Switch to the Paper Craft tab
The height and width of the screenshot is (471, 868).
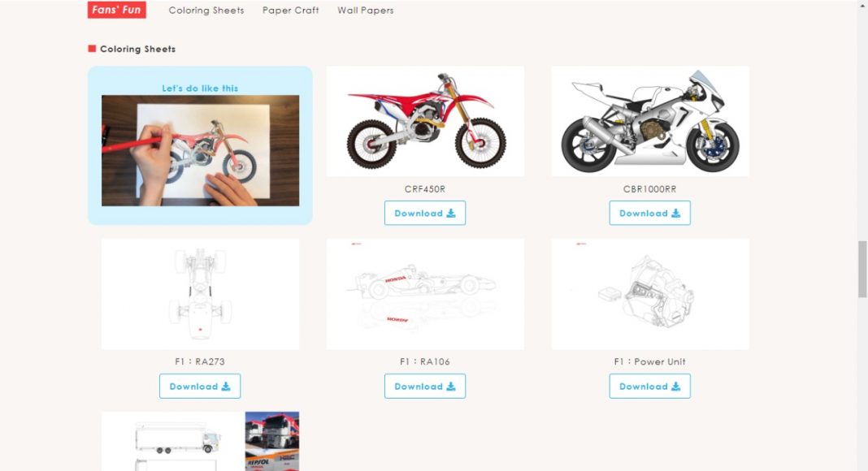click(291, 11)
